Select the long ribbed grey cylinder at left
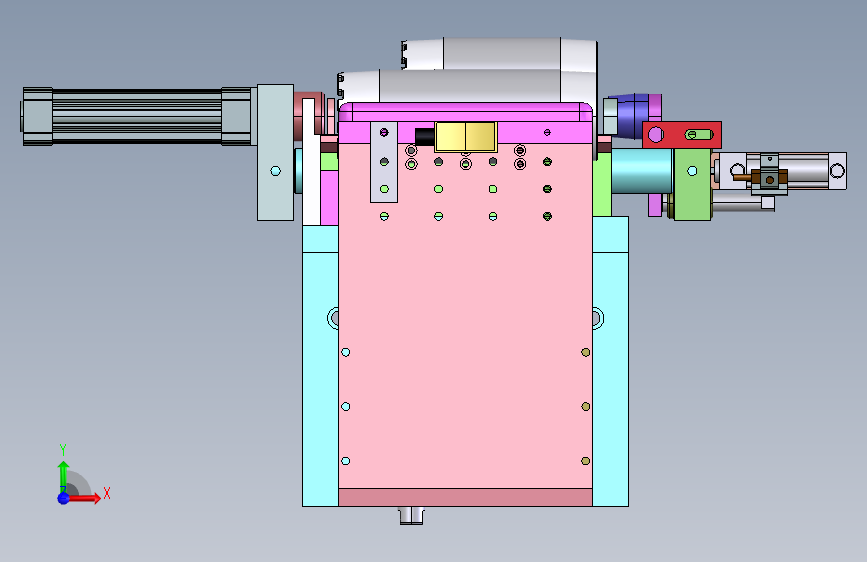 coord(137,116)
